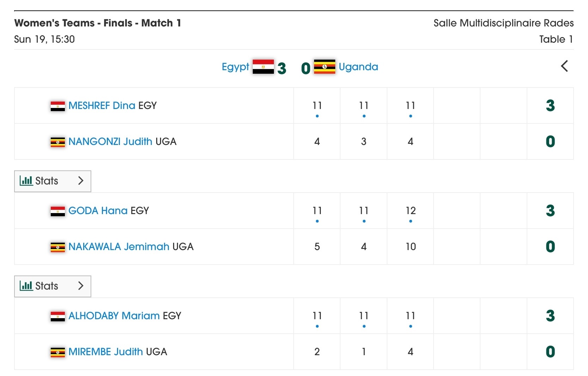This screenshot has height=376, width=588.
Task: Click the flag beside GODA Hana
Action: pos(58,211)
